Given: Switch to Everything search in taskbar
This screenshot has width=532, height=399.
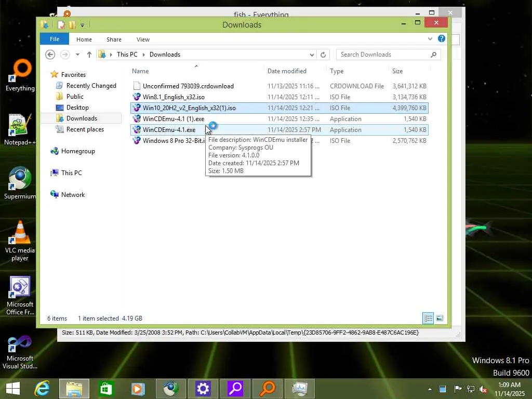Looking at the screenshot, I should (267, 389).
